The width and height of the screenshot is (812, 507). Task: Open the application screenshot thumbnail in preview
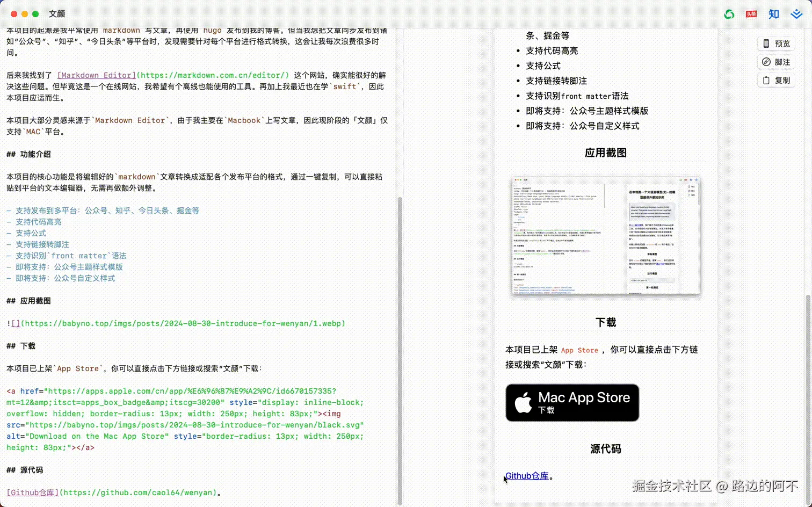(606, 236)
